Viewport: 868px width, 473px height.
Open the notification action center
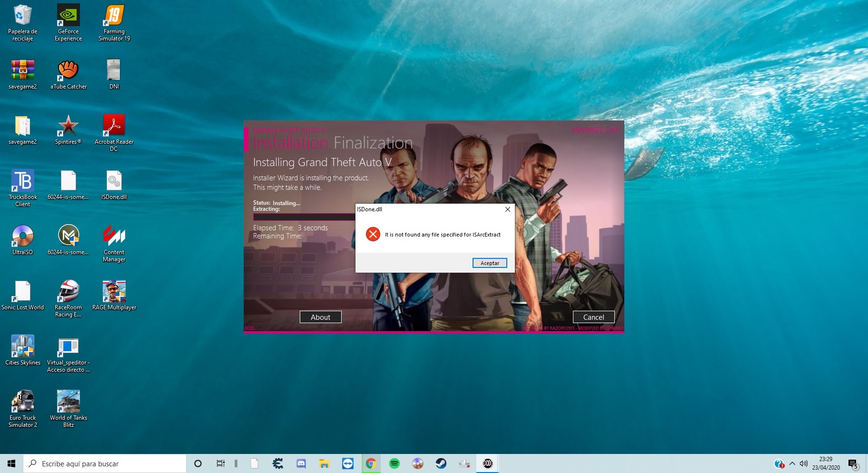pyautogui.click(x=853, y=464)
